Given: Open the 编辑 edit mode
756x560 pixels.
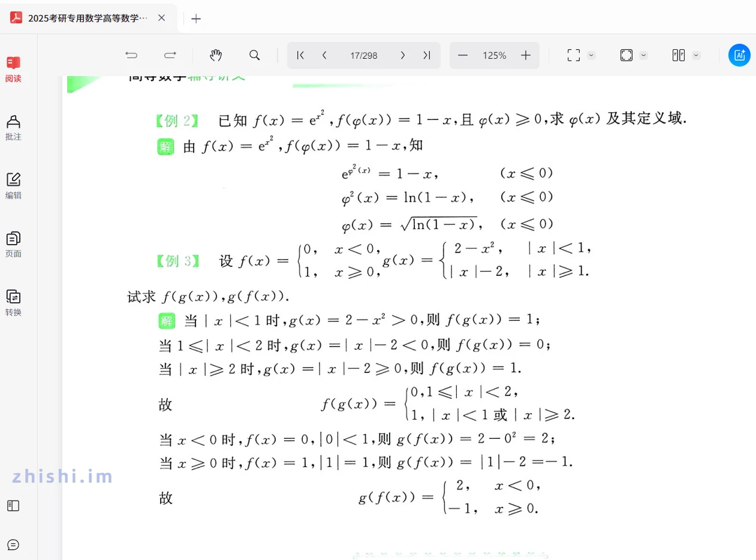Looking at the screenshot, I should tap(13, 186).
